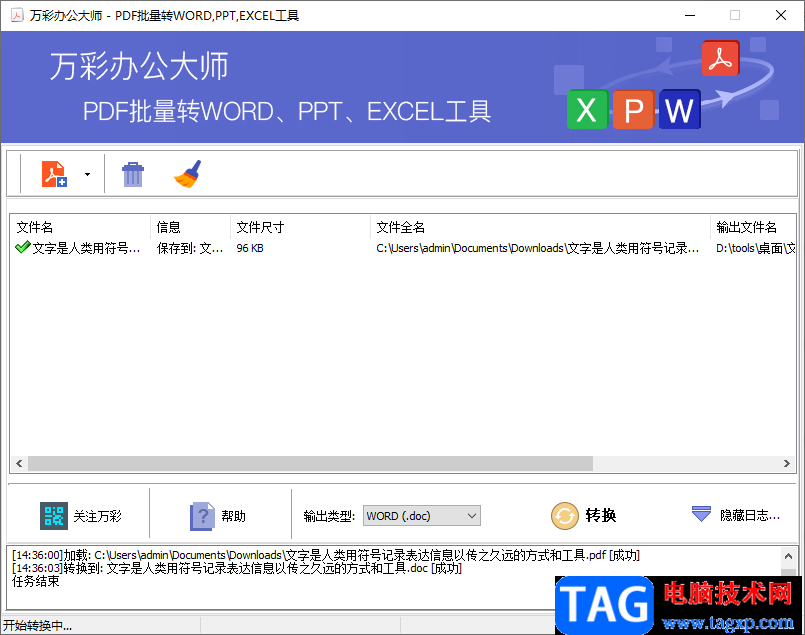Select the 96 KB file size cell
The width and height of the screenshot is (805, 635).
[250, 248]
